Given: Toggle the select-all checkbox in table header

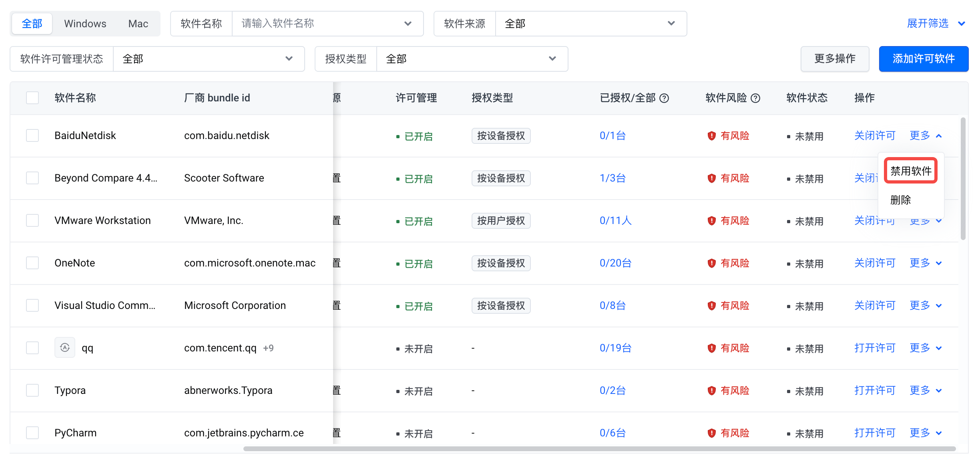Looking at the screenshot, I should pos(32,98).
